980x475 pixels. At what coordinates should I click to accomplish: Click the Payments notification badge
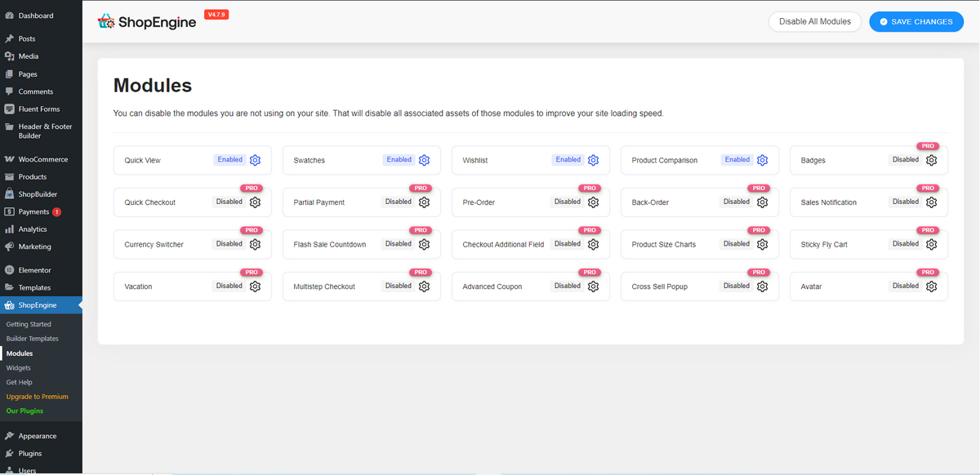click(57, 212)
